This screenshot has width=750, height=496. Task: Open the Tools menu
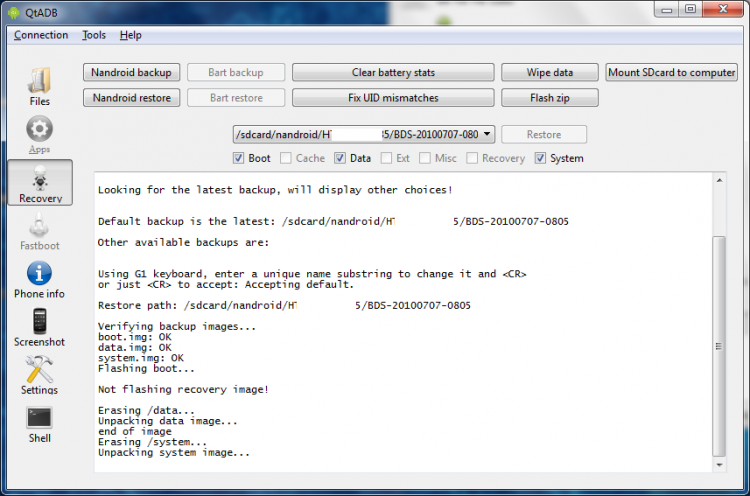[x=94, y=35]
